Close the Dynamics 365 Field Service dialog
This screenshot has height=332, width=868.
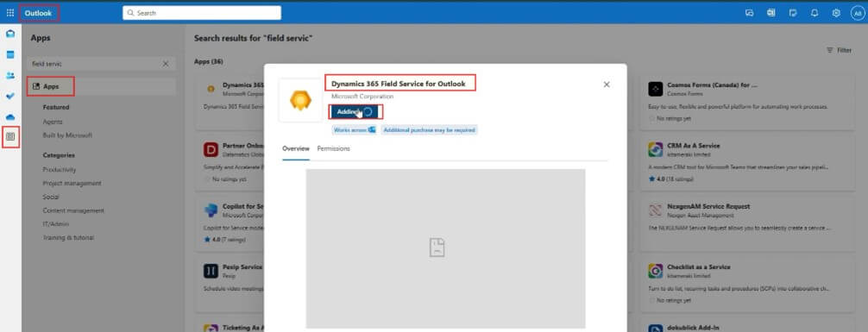pyautogui.click(x=607, y=85)
